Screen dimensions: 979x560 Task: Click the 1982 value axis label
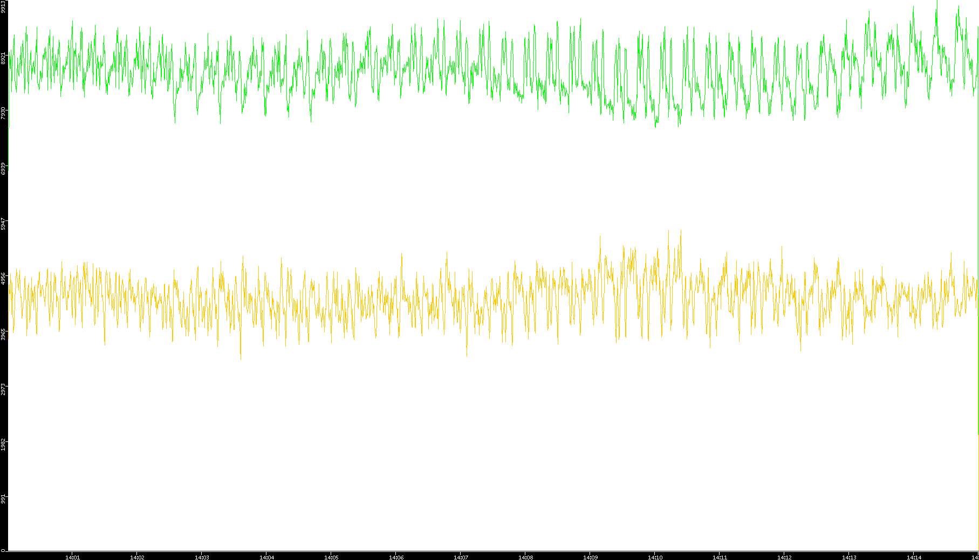click(x=3, y=444)
